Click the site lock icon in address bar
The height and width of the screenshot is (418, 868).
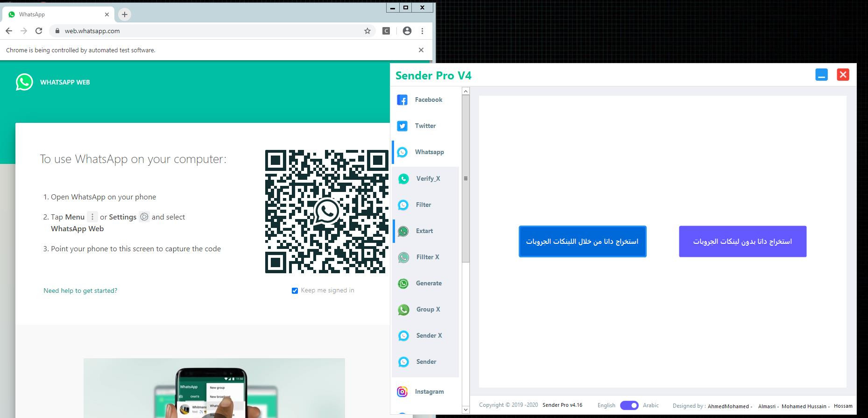pyautogui.click(x=57, y=31)
